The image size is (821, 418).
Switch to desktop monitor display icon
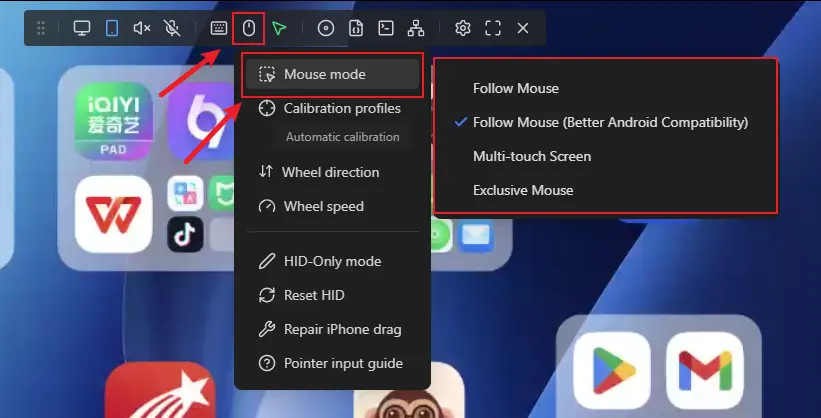(x=82, y=28)
